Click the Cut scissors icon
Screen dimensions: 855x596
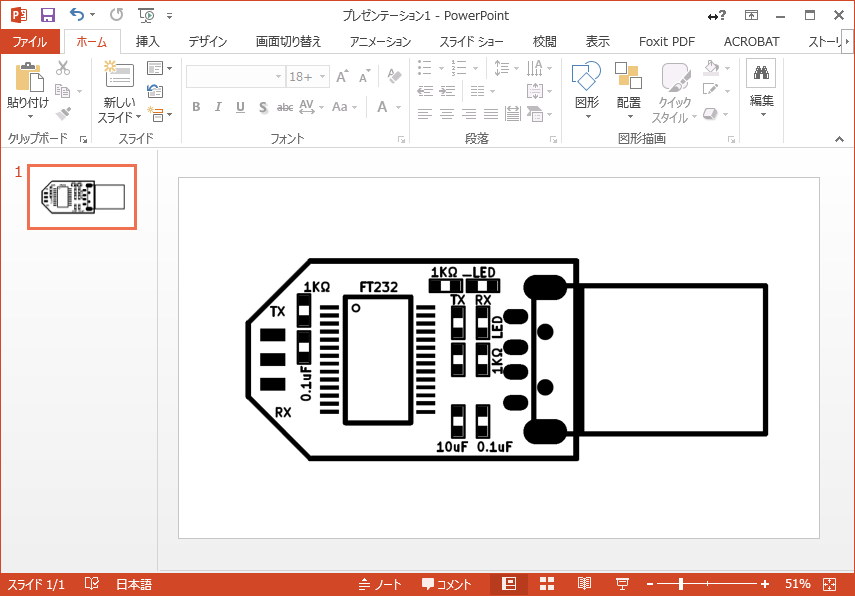pyautogui.click(x=63, y=68)
